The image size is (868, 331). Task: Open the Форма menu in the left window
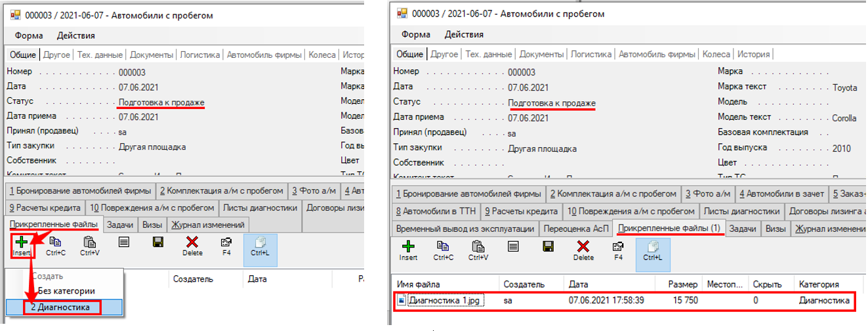point(29,35)
